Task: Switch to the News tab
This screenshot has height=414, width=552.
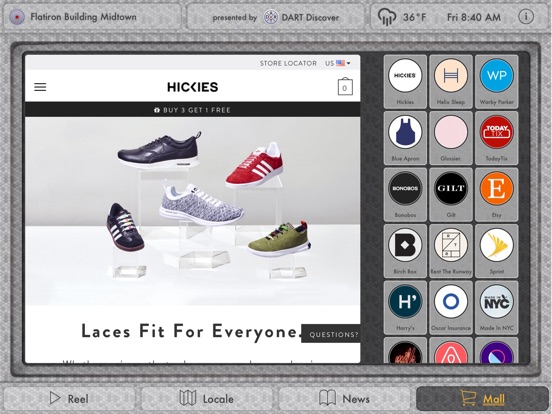Action: tap(344, 399)
